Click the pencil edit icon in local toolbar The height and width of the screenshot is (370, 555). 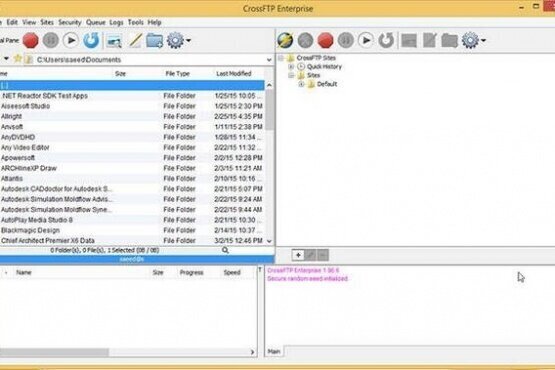pos(135,40)
